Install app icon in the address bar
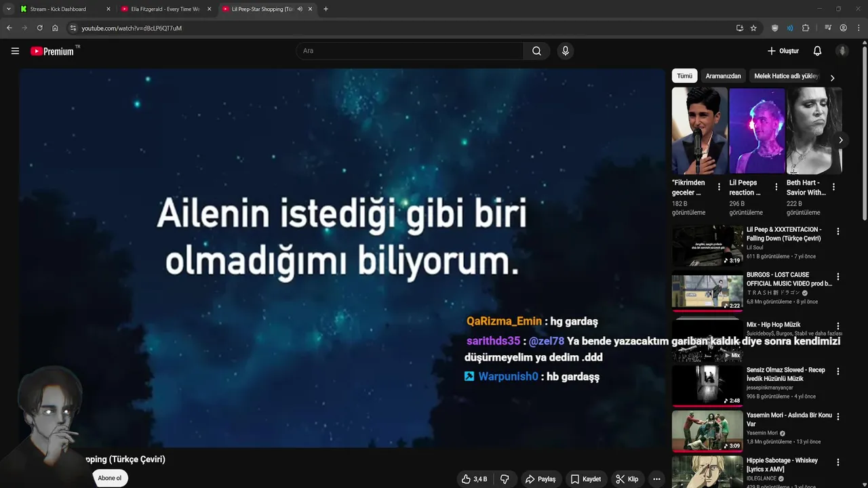Screen dimensions: 868x488 click(x=740, y=28)
